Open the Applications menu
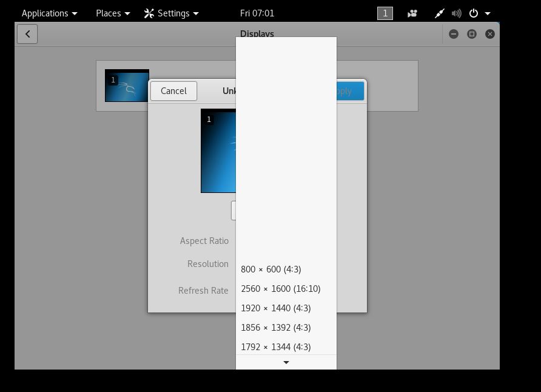Viewport: 541px width, 392px height. (x=49, y=13)
